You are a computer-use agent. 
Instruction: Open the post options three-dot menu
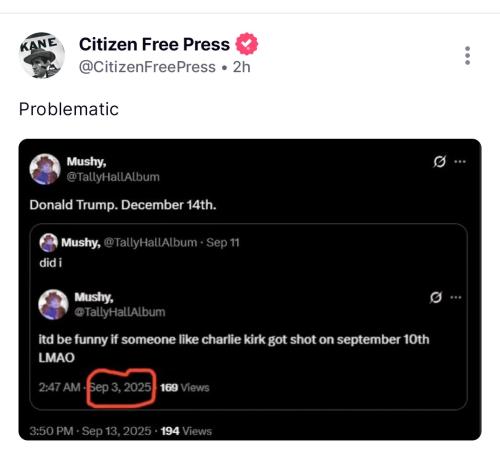tap(467, 56)
